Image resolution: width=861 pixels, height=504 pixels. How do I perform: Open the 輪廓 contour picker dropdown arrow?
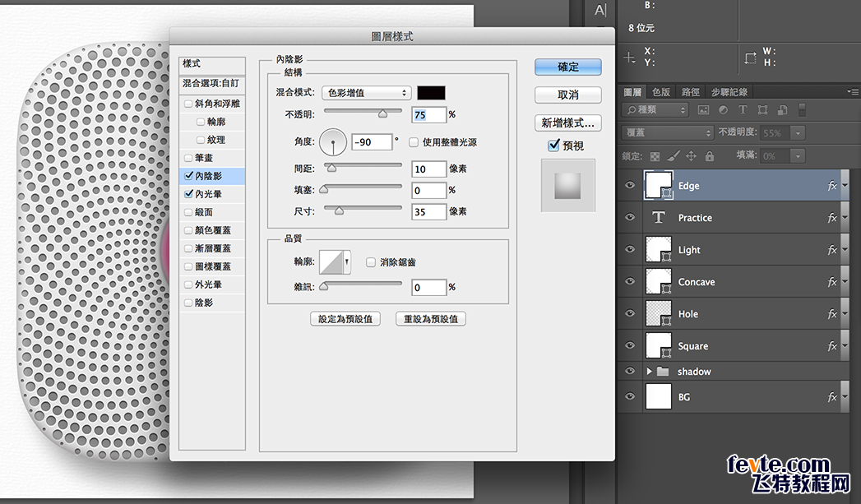tap(347, 262)
